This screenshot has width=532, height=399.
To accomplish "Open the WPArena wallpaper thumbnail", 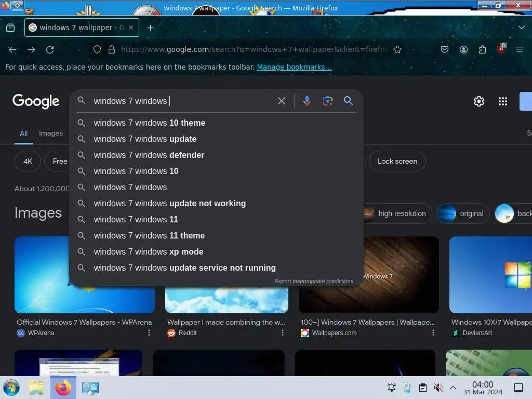I will pyautogui.click(x=43, y=275).
